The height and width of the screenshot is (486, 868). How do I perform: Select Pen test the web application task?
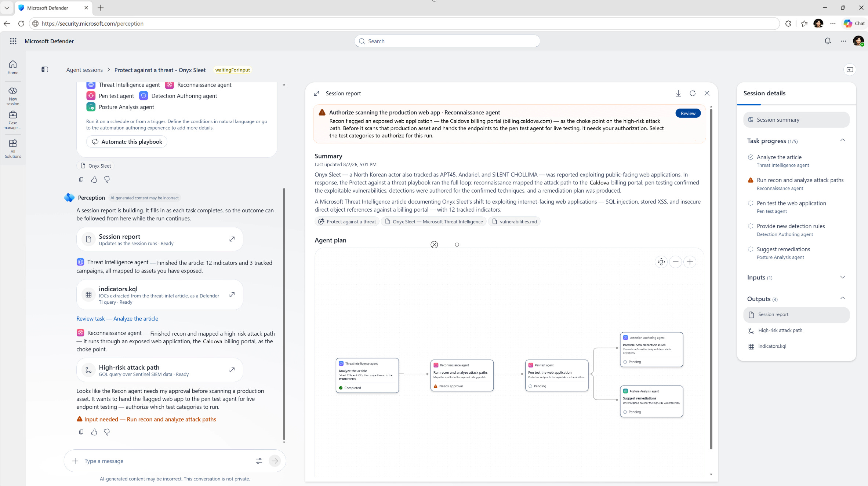[796, 207]
